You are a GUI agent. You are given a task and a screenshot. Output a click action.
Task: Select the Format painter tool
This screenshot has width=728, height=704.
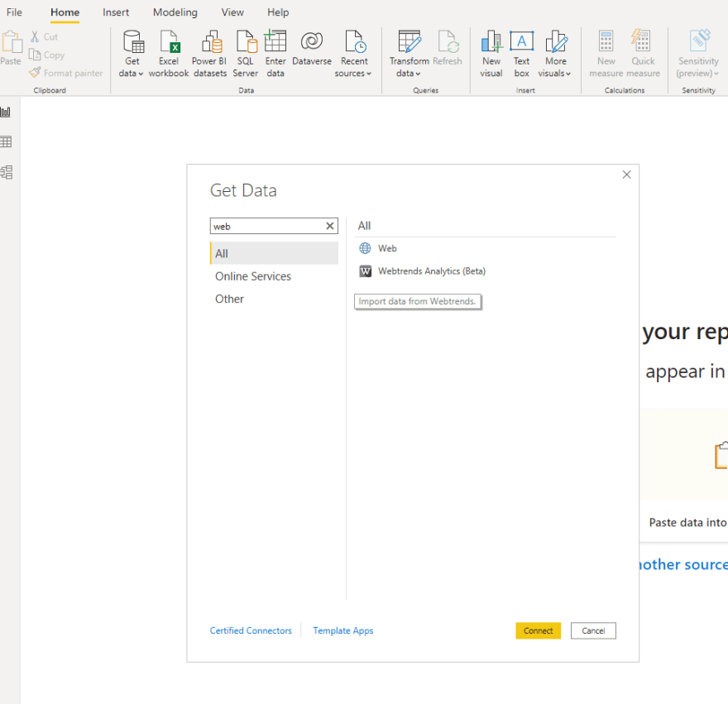coord(66,73)
